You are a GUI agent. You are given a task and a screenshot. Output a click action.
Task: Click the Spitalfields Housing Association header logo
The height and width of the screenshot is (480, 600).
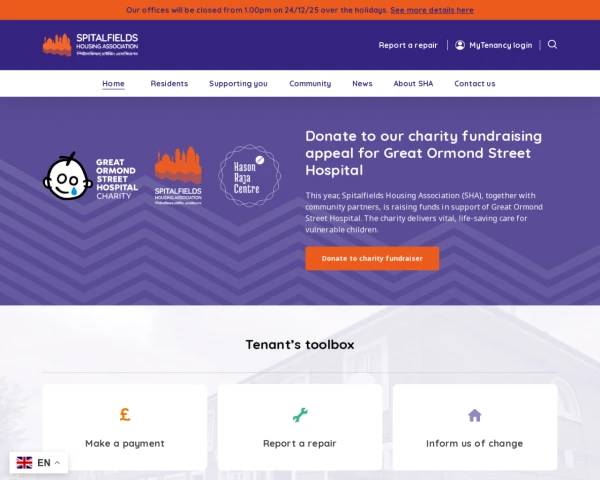(x=90, y=45)
